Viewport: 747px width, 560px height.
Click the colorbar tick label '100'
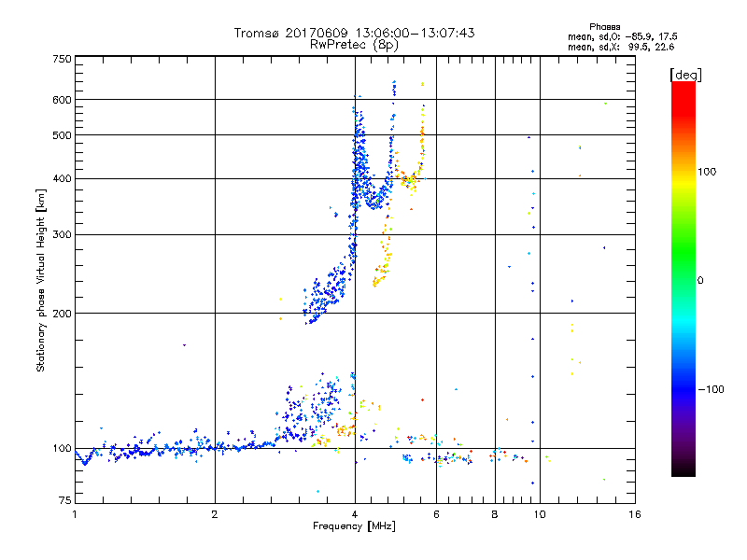(x=707, y=172)
